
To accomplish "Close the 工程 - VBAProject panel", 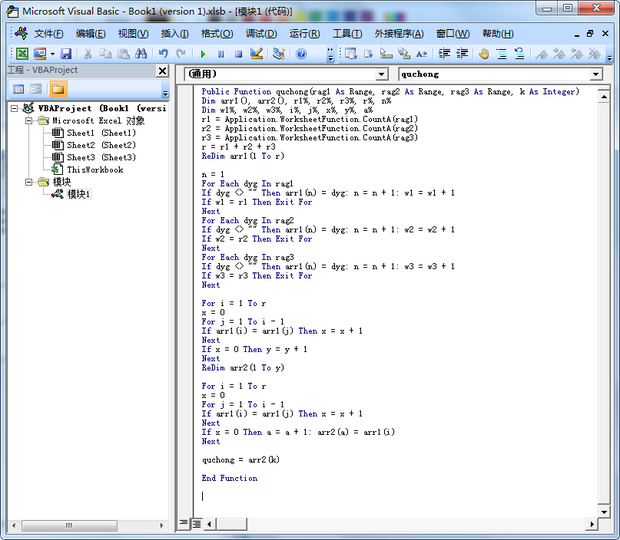I will coord(163,70).
